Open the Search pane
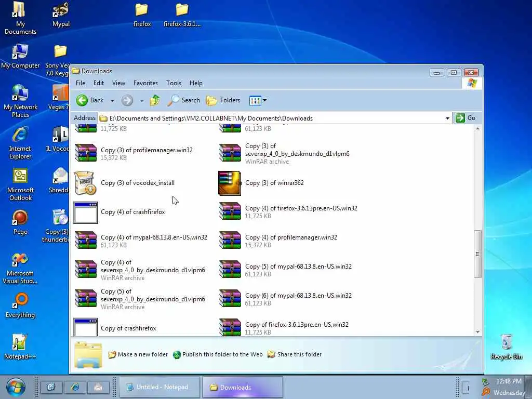This screenshot has height=399, width=532. tap(183, 100)
